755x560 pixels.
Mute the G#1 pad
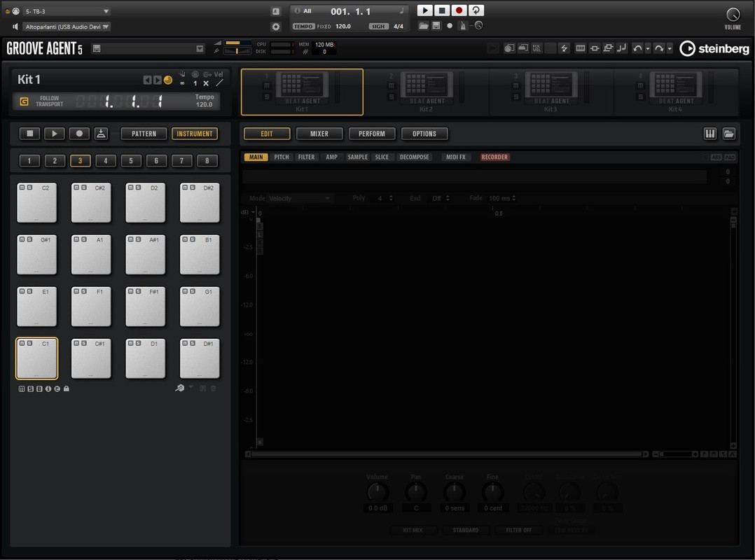[22, 239]
